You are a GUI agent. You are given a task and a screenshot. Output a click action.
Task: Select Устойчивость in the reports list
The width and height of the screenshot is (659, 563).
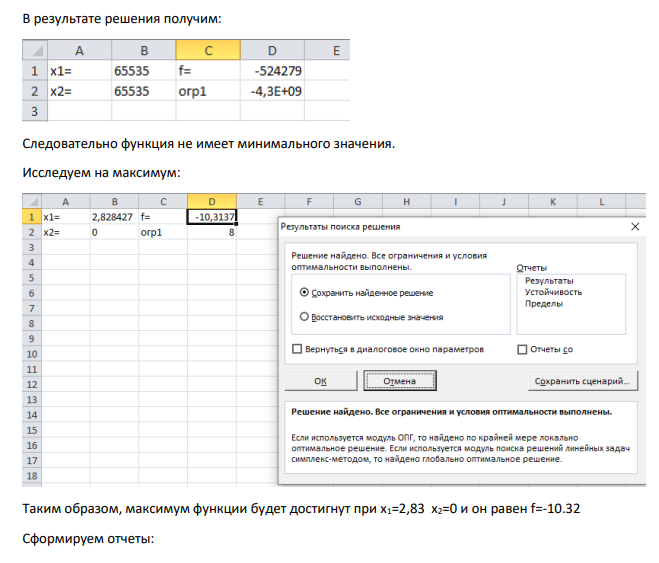553,292
